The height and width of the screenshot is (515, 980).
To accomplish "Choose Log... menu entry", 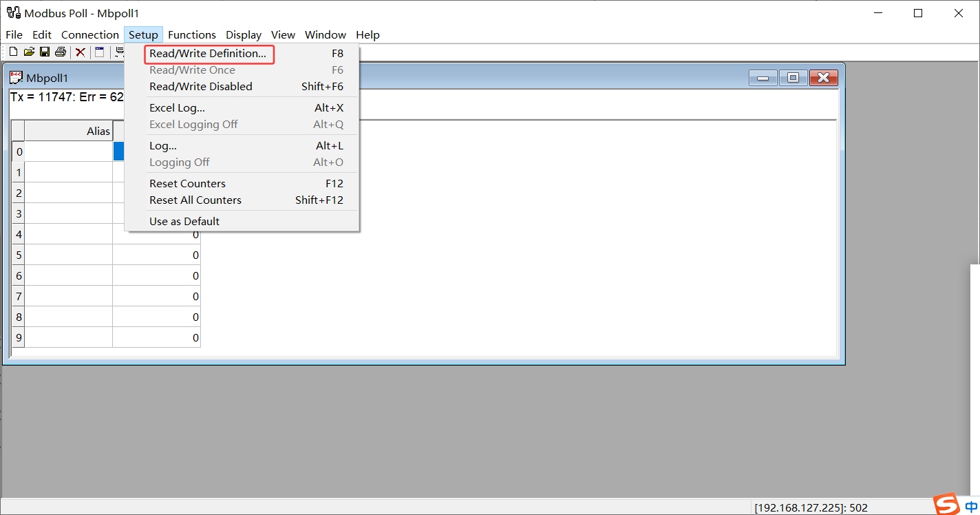I will point(242,146).
